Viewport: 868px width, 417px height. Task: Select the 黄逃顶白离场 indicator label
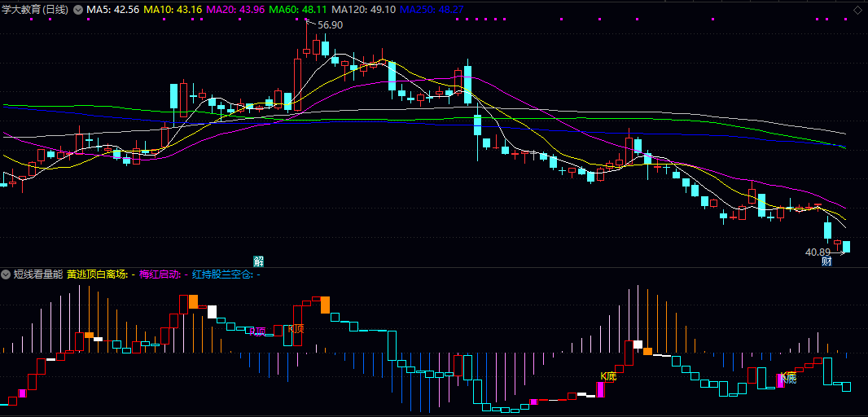(100, 274)
